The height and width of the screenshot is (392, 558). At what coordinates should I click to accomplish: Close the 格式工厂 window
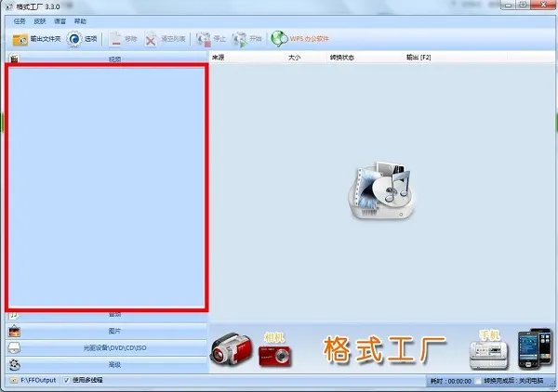pos(543,5)
